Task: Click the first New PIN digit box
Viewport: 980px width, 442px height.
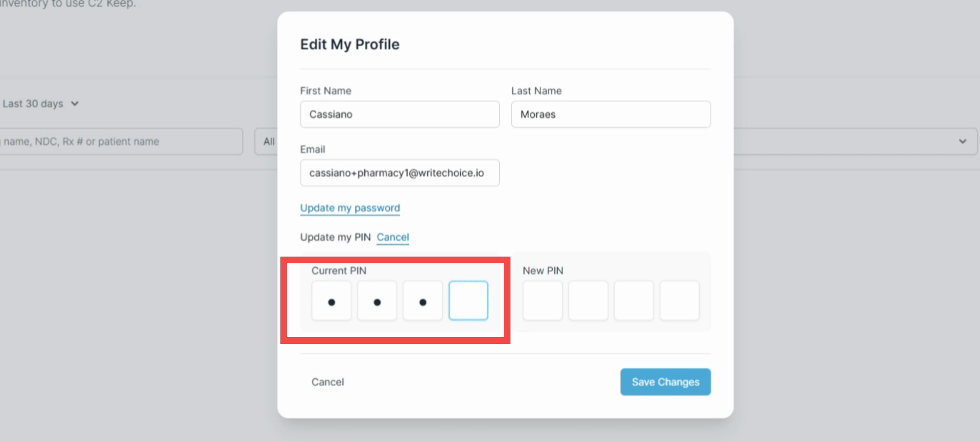Action: (x=542, y=300)
